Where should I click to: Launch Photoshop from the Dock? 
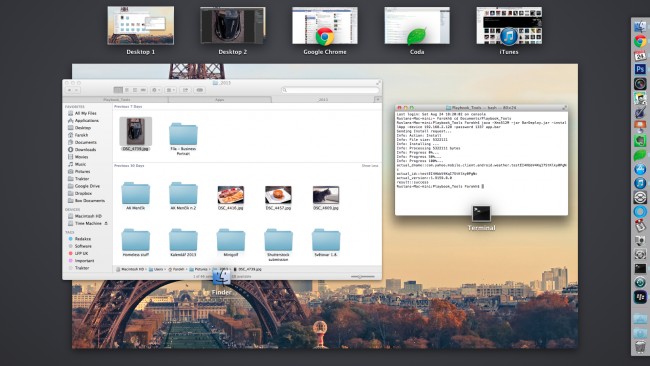click(640, 69)
